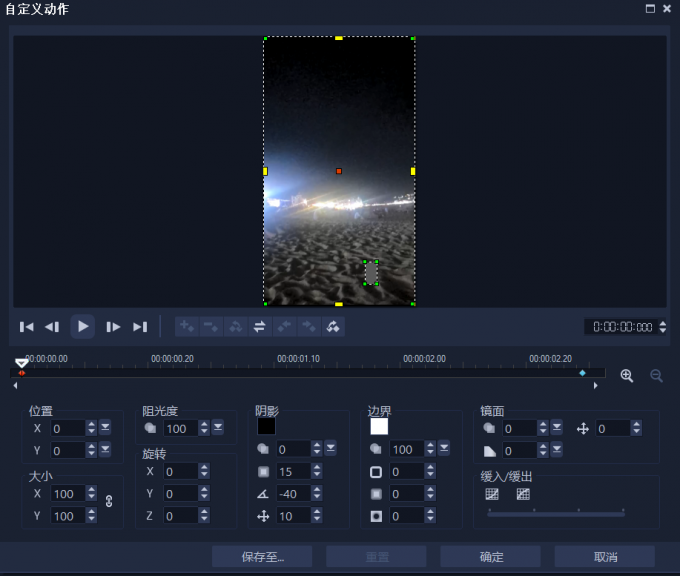Zoom in on the keyframe timeline
This screenshot has height=576, width=680.
click(627, 375)
